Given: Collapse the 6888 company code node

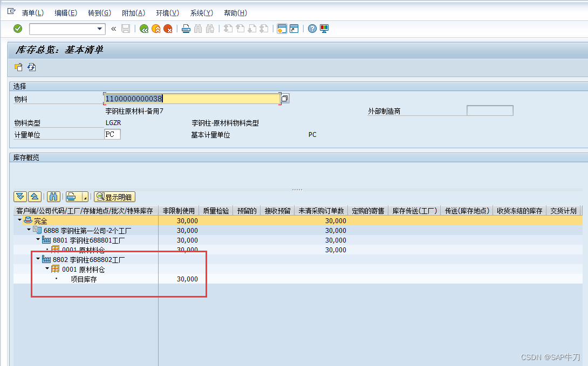Looking at the screenshot, I should point(29,230).
